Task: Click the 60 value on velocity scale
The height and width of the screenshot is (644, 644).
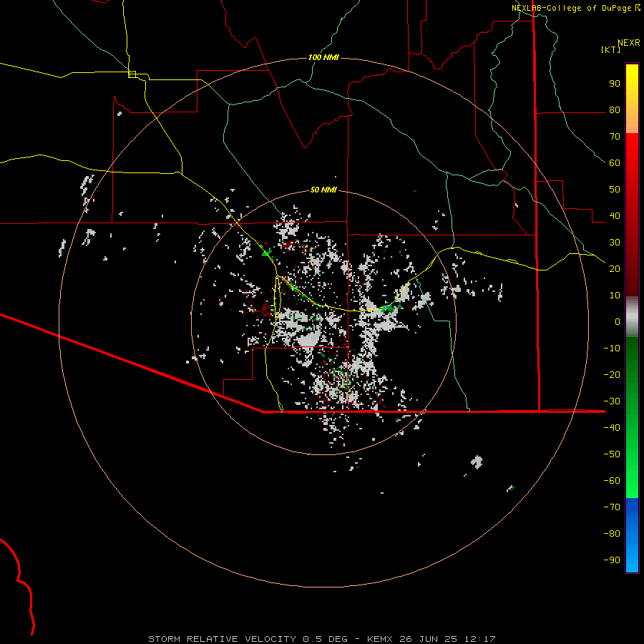Action: tap(615, 163)
